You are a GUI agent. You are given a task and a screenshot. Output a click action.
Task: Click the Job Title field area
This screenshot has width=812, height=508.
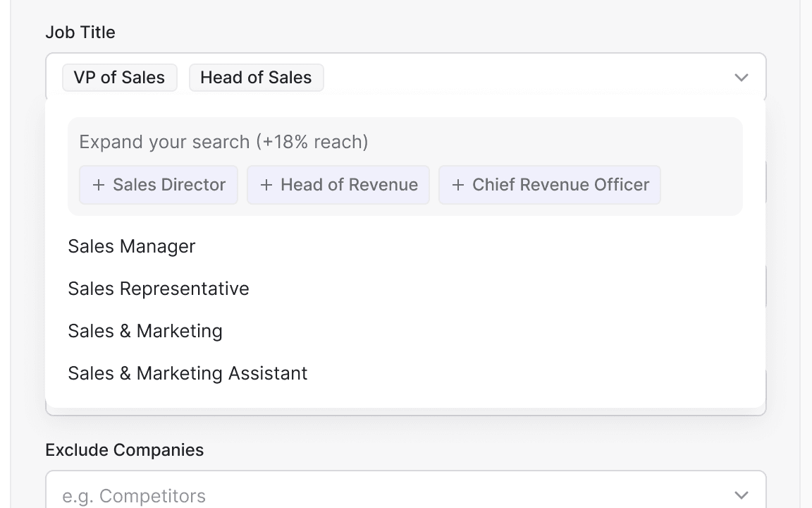(405, 77)
